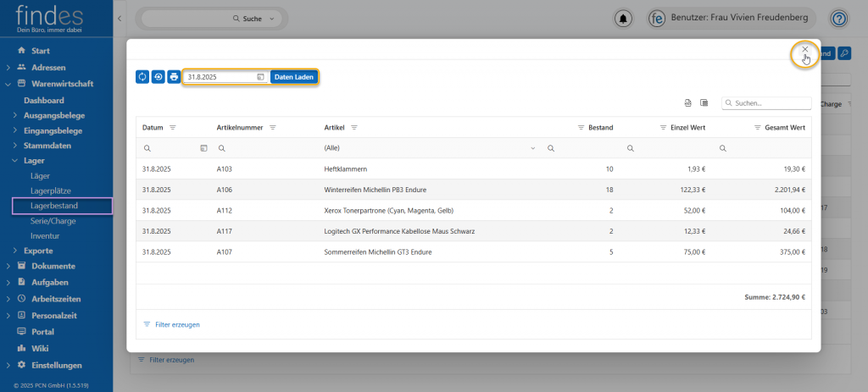Screen dimensions: 868x392
Task: Close the Lagerbestand dialog with the X
Action: click(805, 50)
